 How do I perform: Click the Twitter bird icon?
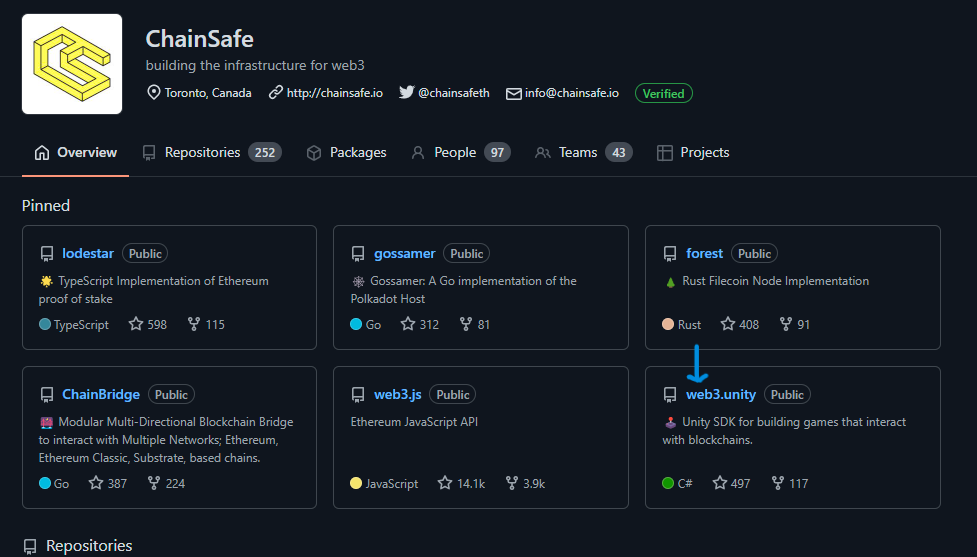406,92
